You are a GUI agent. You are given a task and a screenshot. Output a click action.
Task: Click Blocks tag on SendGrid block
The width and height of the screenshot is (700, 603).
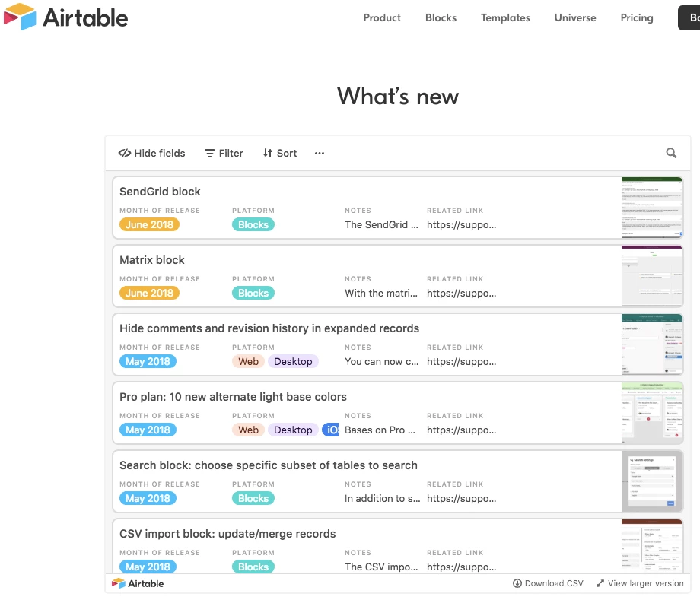click(253, 224)
